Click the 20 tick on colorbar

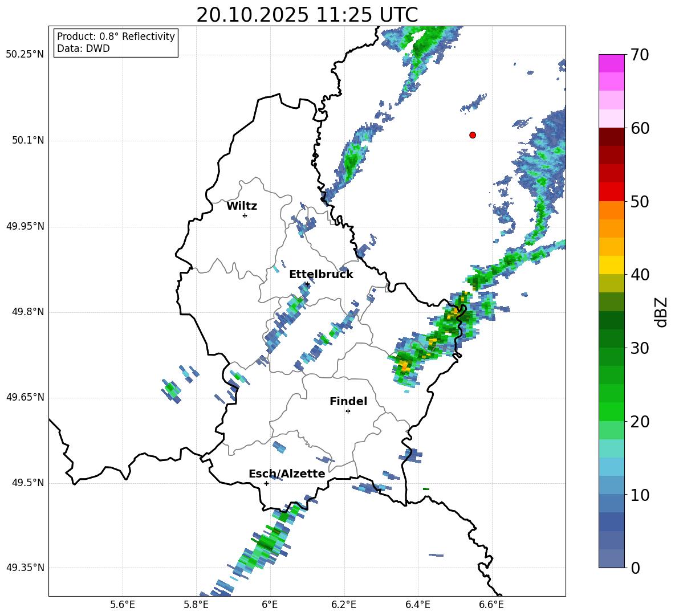pyautogui.click(x=640, y=421)
